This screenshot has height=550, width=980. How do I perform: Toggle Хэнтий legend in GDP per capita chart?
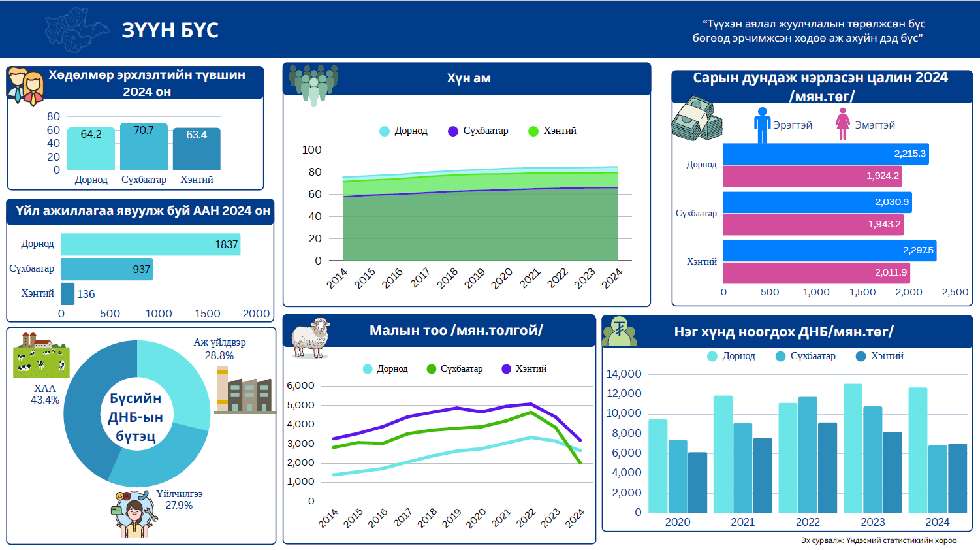pos(879,356)
